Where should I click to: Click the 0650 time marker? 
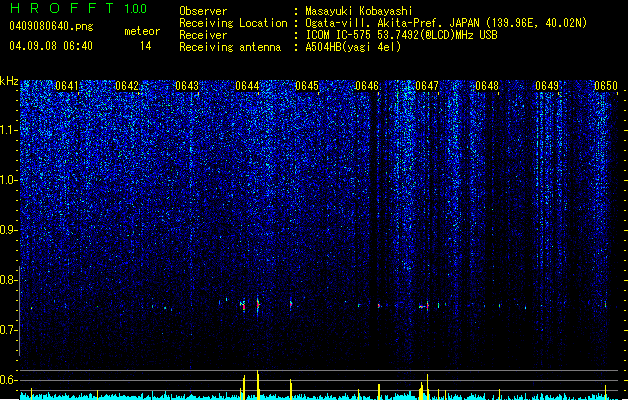coord(606,86)
